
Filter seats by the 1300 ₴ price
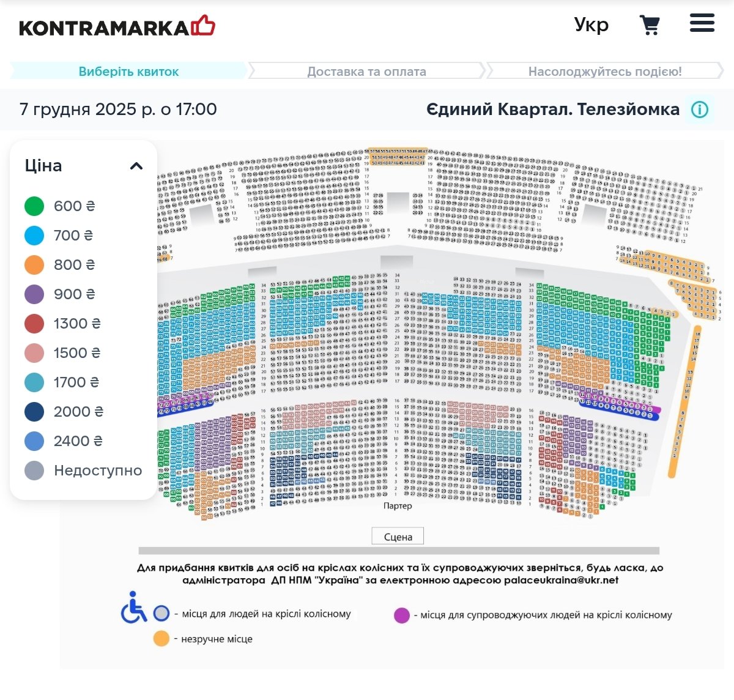pos(34,324)
